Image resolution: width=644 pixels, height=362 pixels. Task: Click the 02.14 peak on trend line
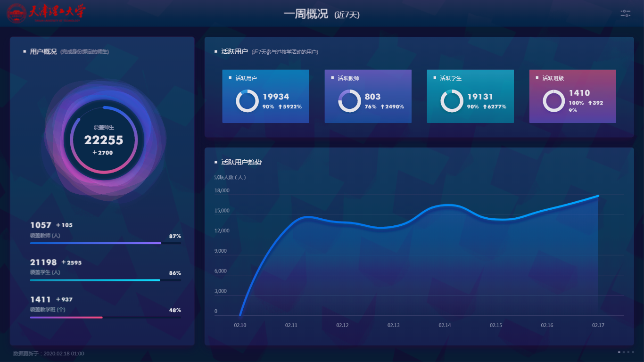445,205
